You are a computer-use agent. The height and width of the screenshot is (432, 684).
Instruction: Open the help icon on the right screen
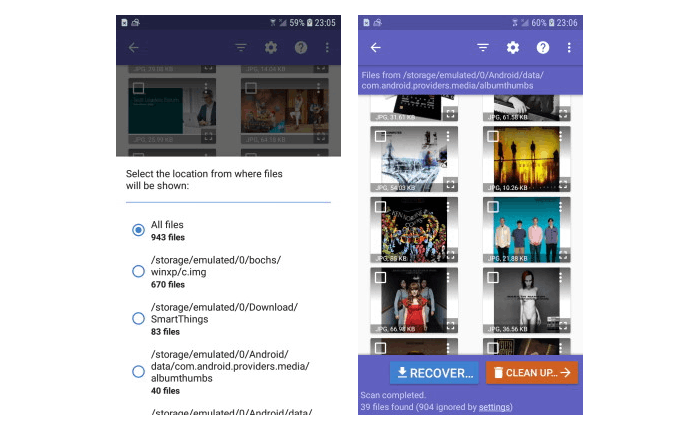click(x=542, y=48)
